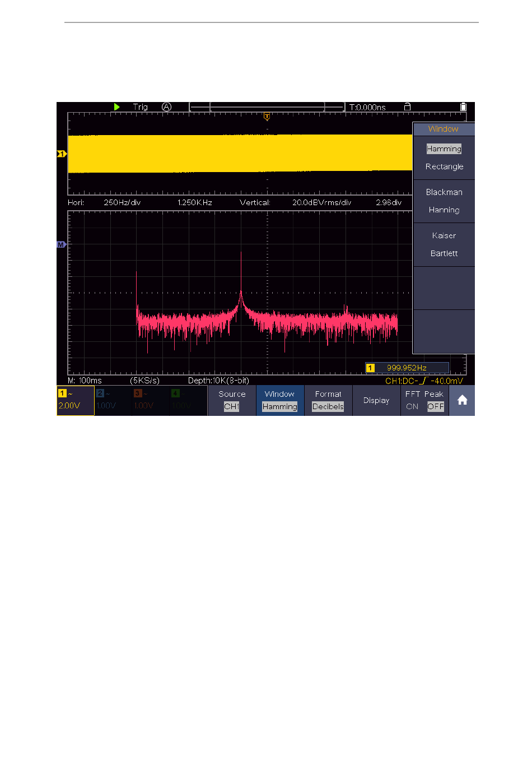Choose the Rectangle window
This screenshot has height=783, width=532.
[444, 166]
